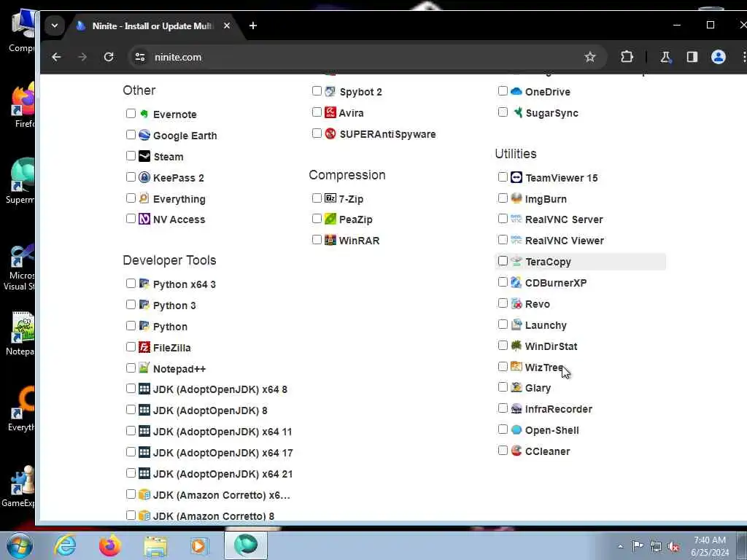Check the JDK (AdoptOpenJDK) x64 17 checkbox
Viewport: 747px width, 560px height.
click(131, 451)
